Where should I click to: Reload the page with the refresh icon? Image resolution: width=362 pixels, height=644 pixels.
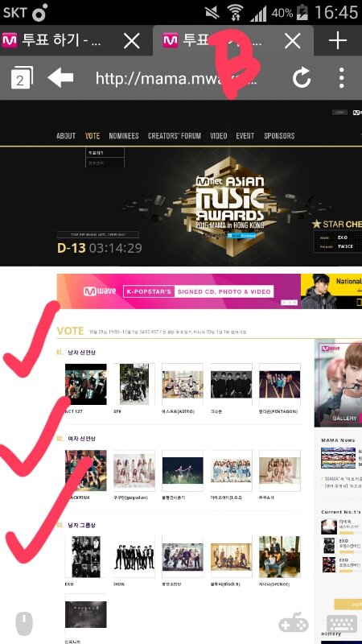tap(302, 77)
